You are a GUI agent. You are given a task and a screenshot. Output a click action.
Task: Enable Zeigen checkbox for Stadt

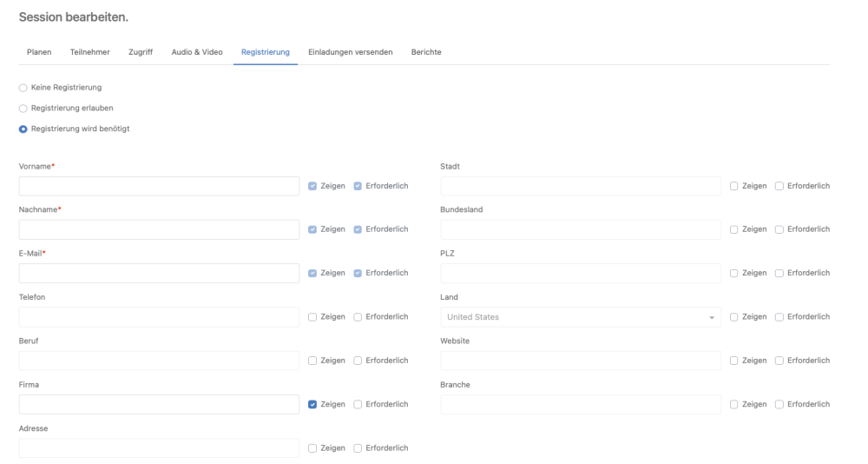click(x=734, y=186)
